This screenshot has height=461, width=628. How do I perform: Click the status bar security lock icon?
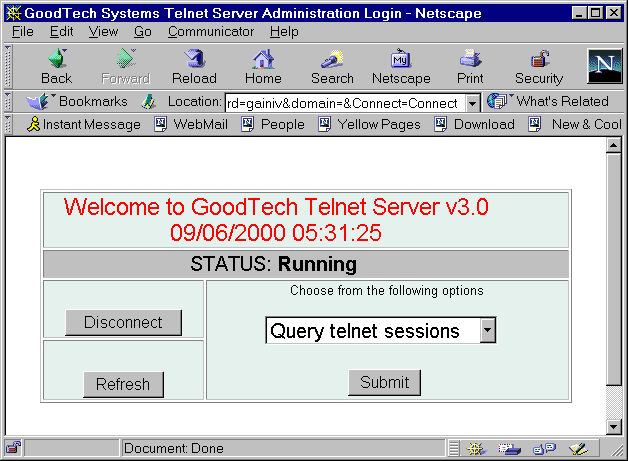[x=13, y=448]
